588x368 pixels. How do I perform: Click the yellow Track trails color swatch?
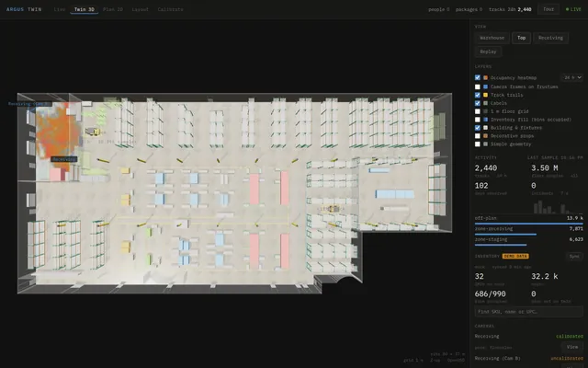click(x=486, y=95)
